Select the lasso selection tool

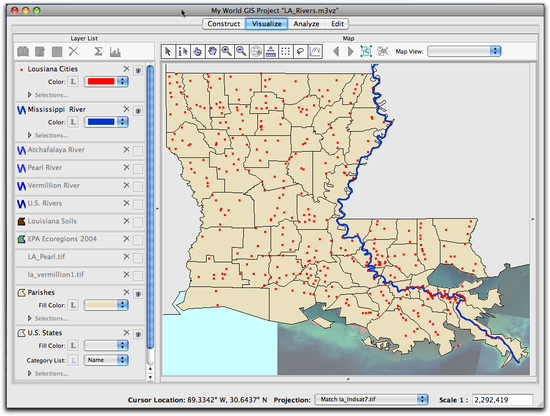coord(300,52)
